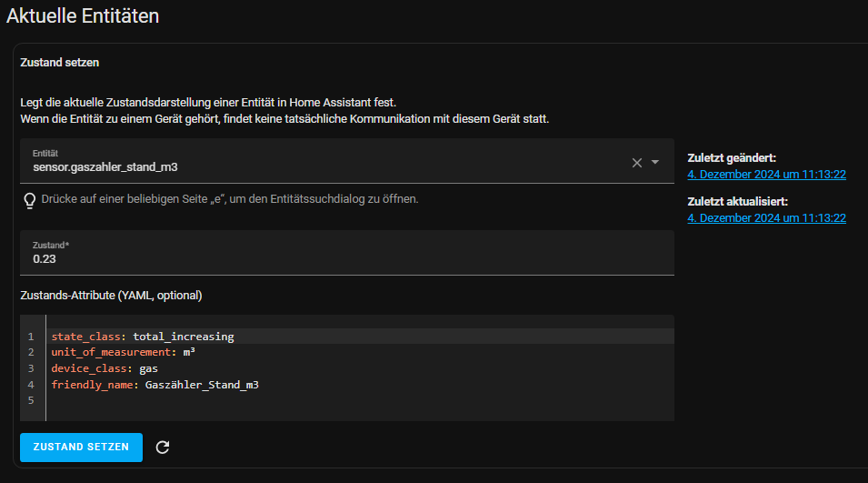This screenshot has height=483, width=868.
Task: Click the friendly_name key in YAML editor
Action: click(x=92, y=385)
